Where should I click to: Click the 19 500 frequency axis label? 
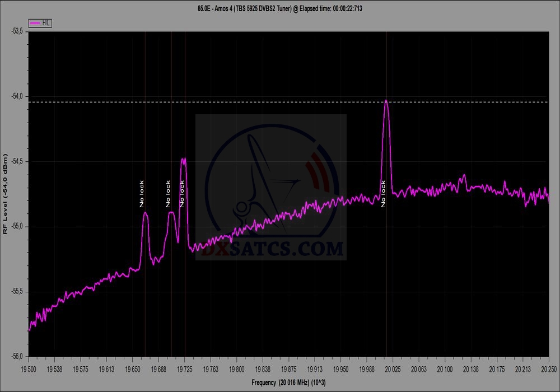28,369
